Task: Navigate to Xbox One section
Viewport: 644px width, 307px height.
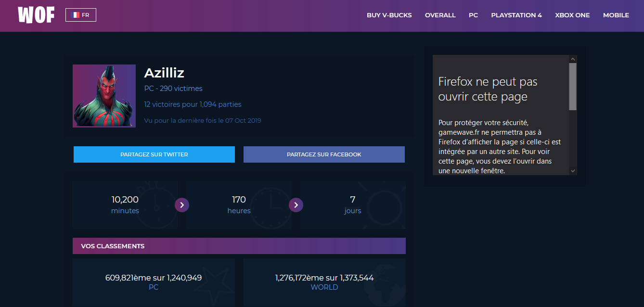Action: click(572, 15)
